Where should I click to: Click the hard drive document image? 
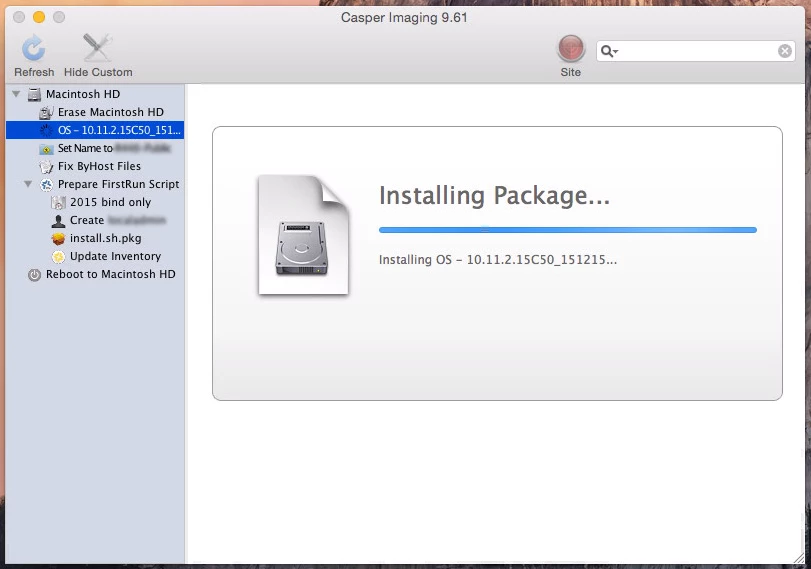304,235
